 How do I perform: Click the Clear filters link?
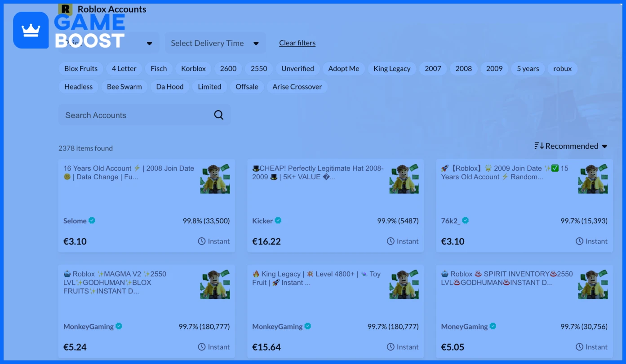click(297, 43)
